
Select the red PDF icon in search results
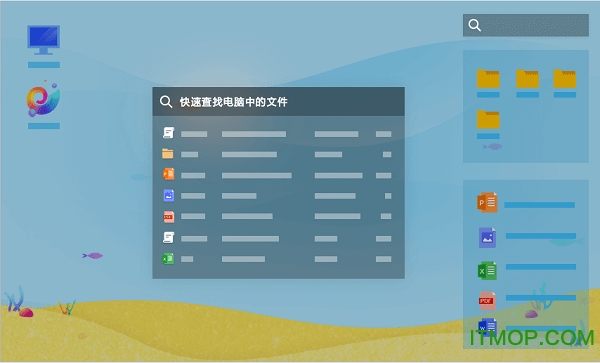pyautogui.click(x=169, y=217)
